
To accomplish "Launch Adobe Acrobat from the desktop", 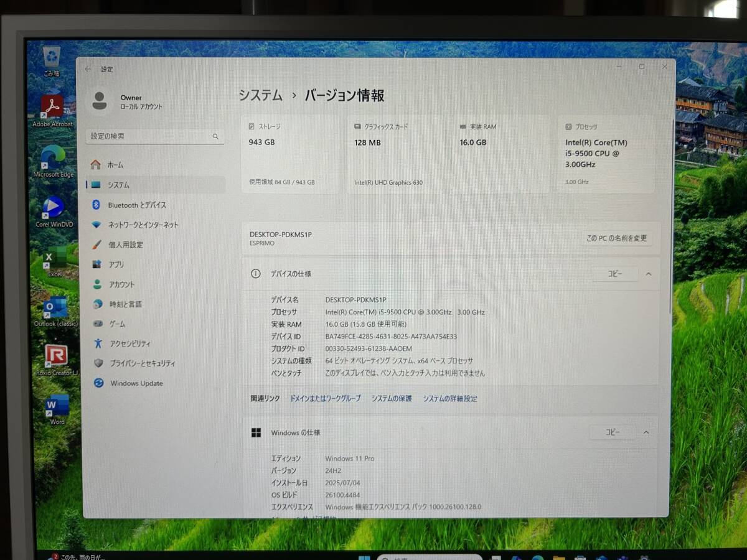I will pyautogui.click(x=52, y=111).
